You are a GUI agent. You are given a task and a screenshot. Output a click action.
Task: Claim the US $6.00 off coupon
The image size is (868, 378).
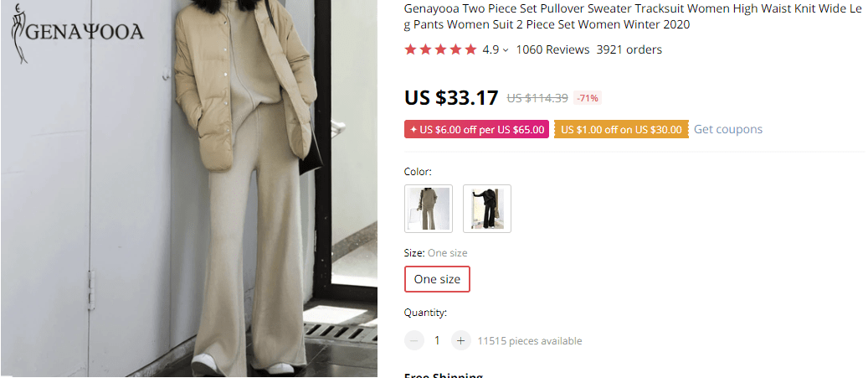pos(476,130)
